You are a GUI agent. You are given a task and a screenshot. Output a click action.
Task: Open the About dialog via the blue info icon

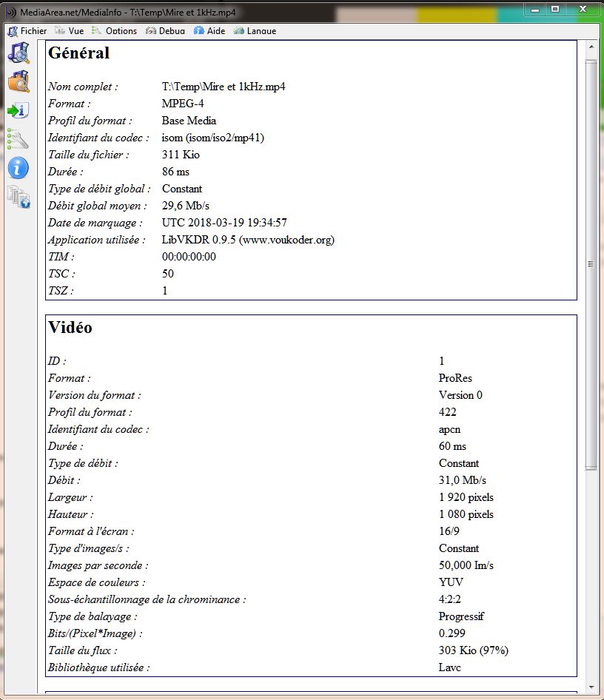(19, 168)
